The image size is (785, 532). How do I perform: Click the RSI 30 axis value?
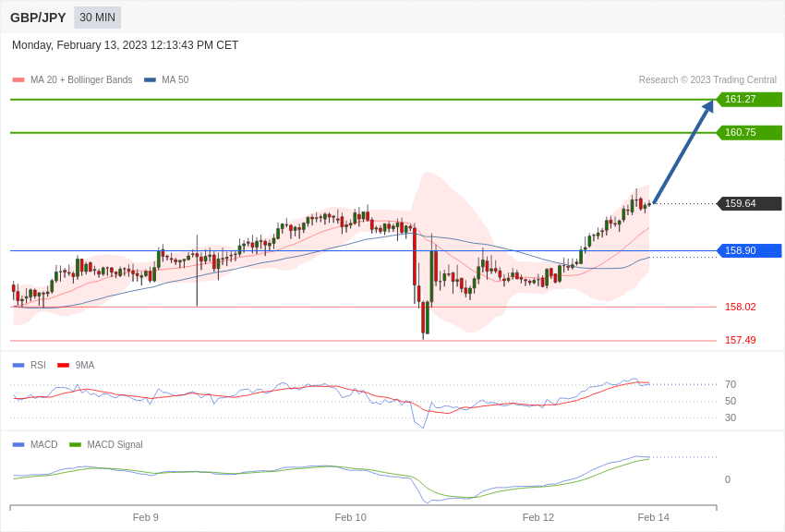point(731,417)
